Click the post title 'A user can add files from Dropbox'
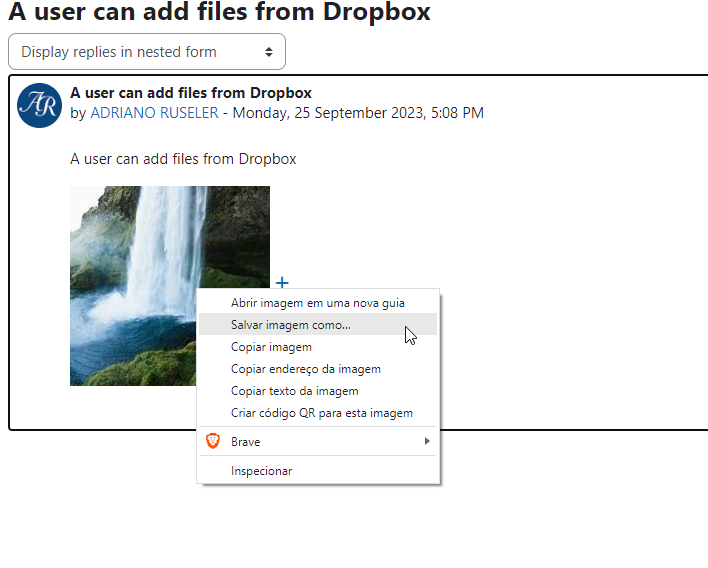The height and width of the screenshot is (568, 708). (191, 93)
